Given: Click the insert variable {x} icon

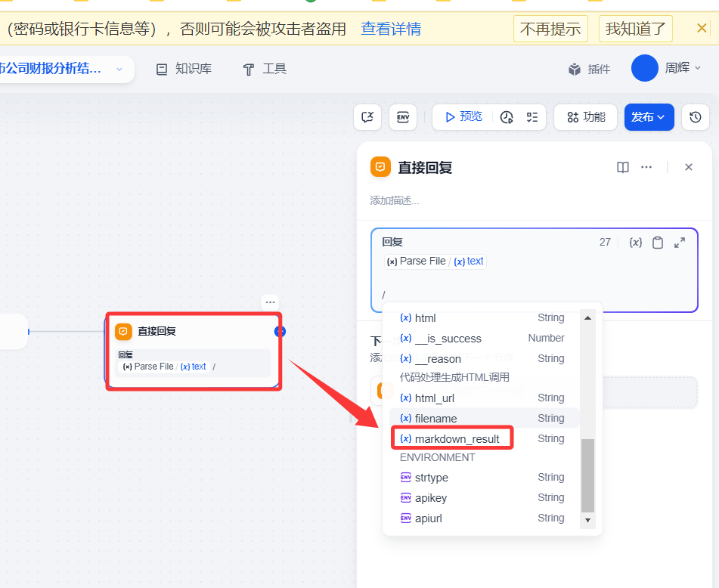Looking at the screenshot, I should point(636,242).
